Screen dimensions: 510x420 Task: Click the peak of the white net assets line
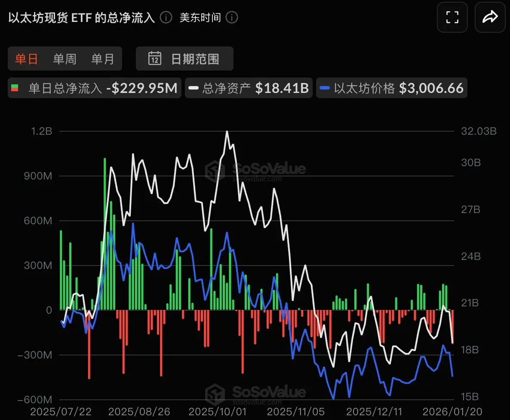coord(227,132)
